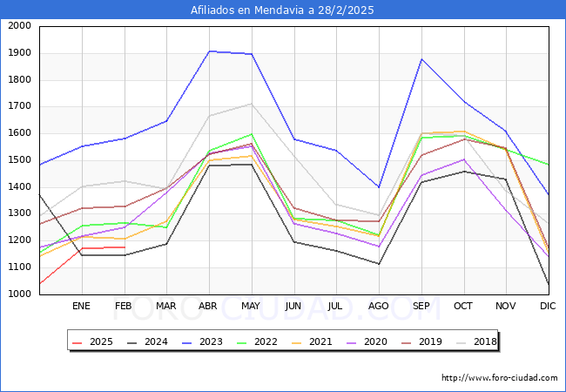Click the 2025 red line endpoint at FEB
This screenshot has height=392, width=566.
125,247
